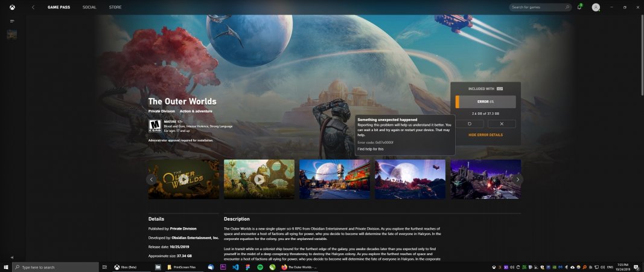Click the 2.6 GB of 37.3 GB text
The width and height of the screenshot is (644, 272).
(x=485, y=114)
